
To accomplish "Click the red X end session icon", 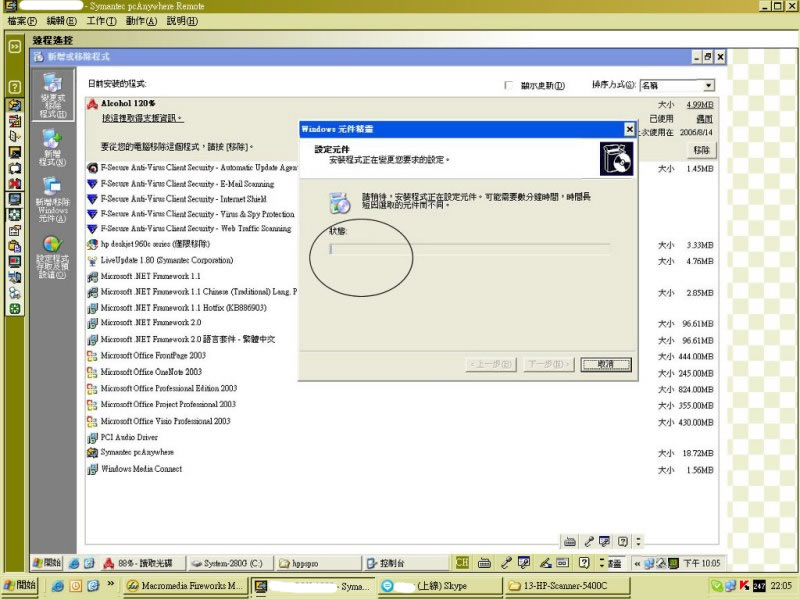I will click(15, 183).
